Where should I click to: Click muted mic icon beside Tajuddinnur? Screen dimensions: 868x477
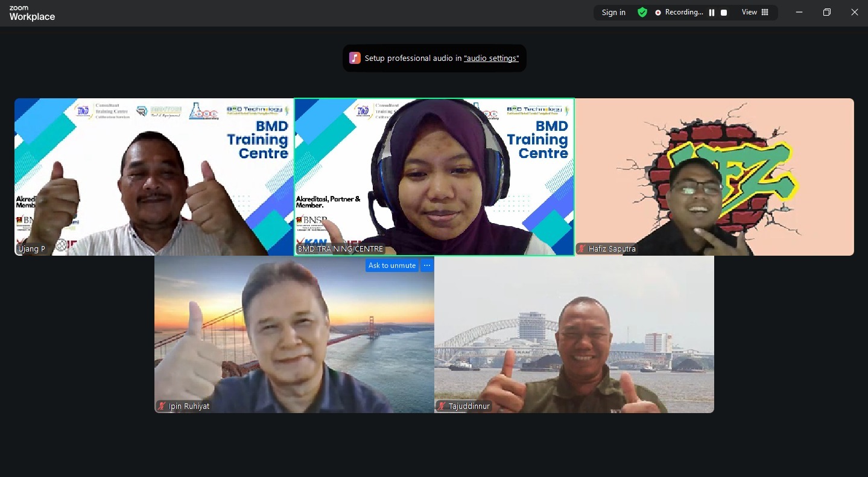(x=442, y=406)
